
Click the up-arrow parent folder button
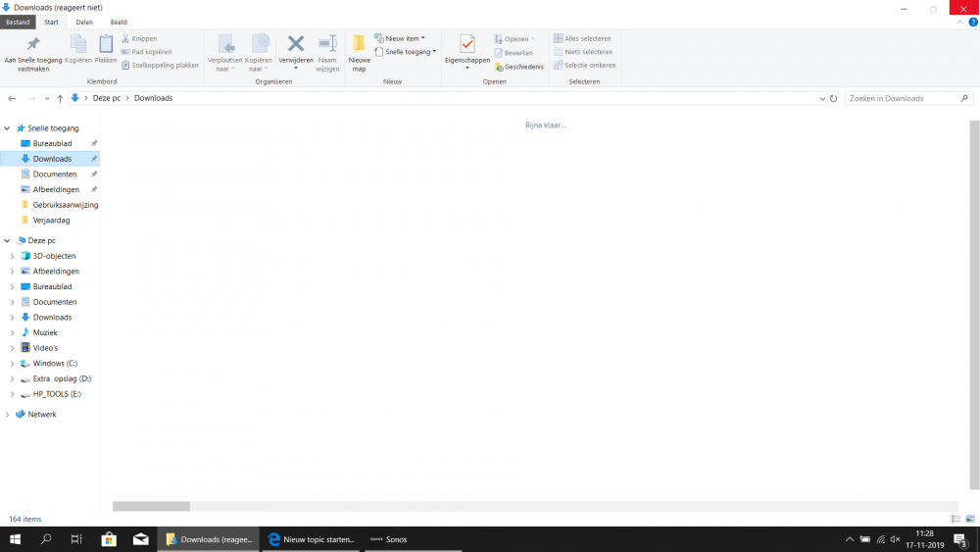tap(60, 98)
